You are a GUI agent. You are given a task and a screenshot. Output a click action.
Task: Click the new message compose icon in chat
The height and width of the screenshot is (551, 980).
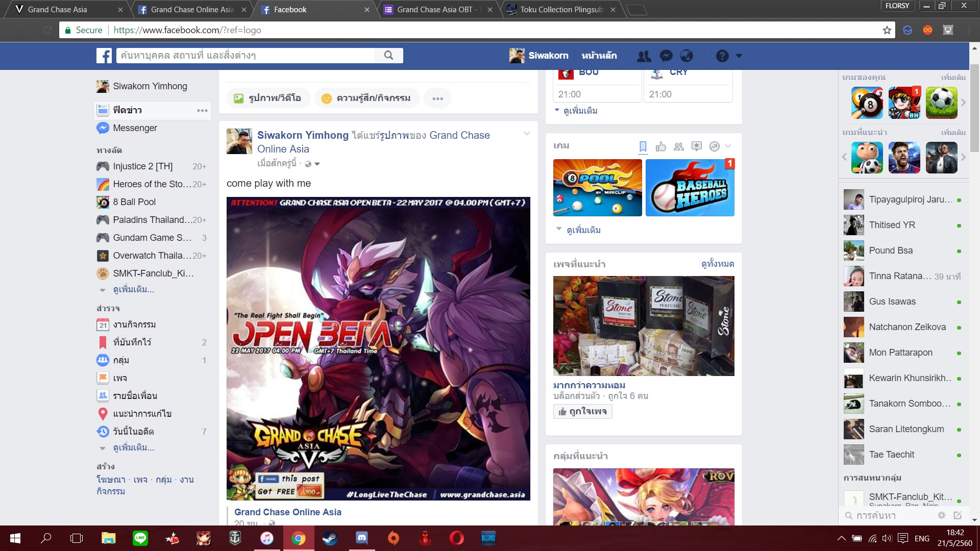(958, 515)
